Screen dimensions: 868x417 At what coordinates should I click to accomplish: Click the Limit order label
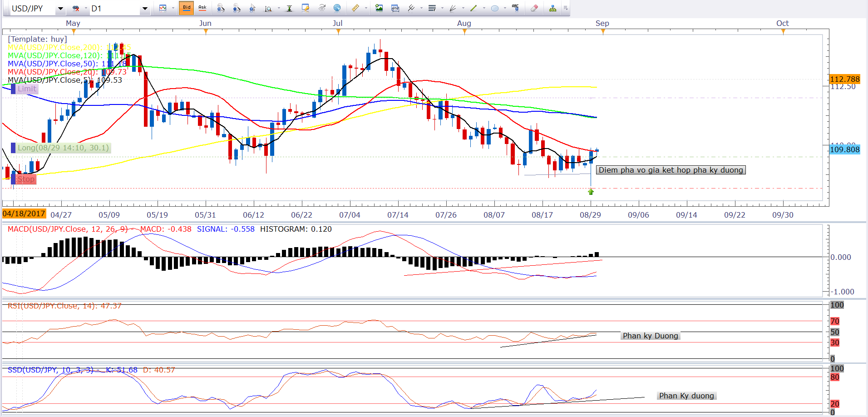coord(27,89)
